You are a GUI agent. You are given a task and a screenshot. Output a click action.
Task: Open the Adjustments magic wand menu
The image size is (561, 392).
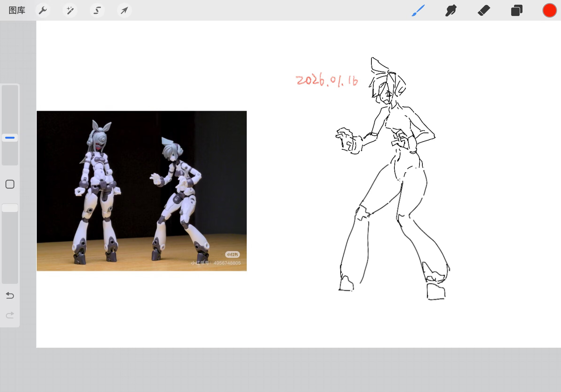point(70,10)
